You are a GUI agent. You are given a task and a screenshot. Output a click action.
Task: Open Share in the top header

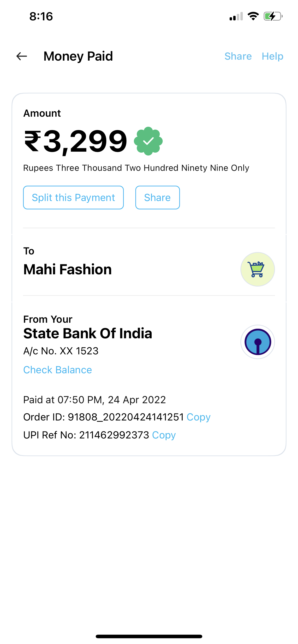[238, 56]
